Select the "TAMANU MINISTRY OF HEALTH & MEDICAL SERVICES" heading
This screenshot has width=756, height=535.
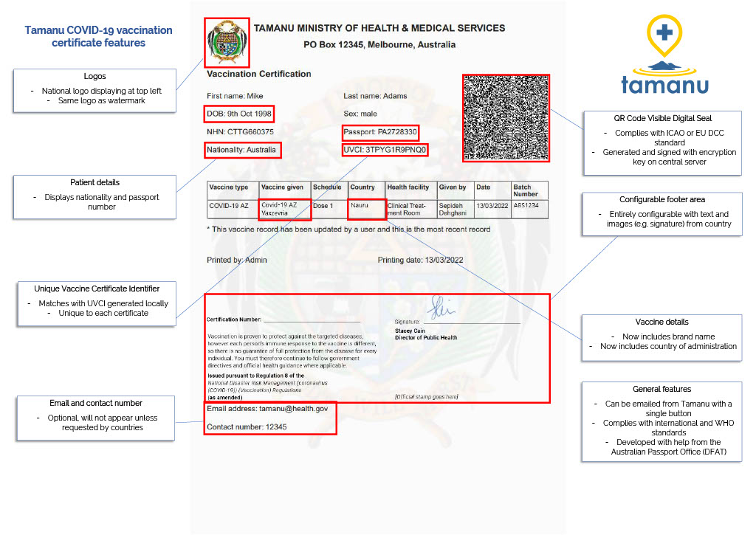pyautogui.click(x=379, y=28)
